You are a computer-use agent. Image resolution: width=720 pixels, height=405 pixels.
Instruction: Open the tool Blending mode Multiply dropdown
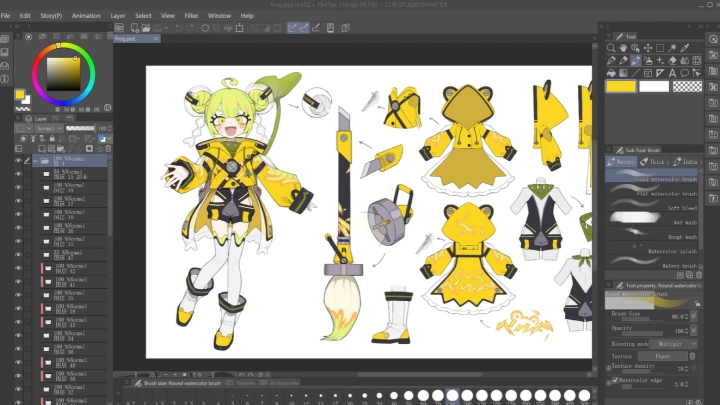click(674, 343)
